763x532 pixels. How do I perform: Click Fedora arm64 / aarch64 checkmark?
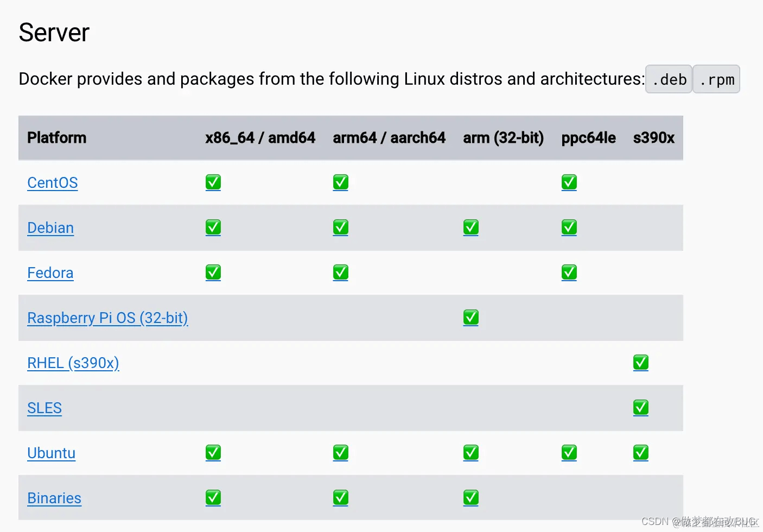[341, 273]
